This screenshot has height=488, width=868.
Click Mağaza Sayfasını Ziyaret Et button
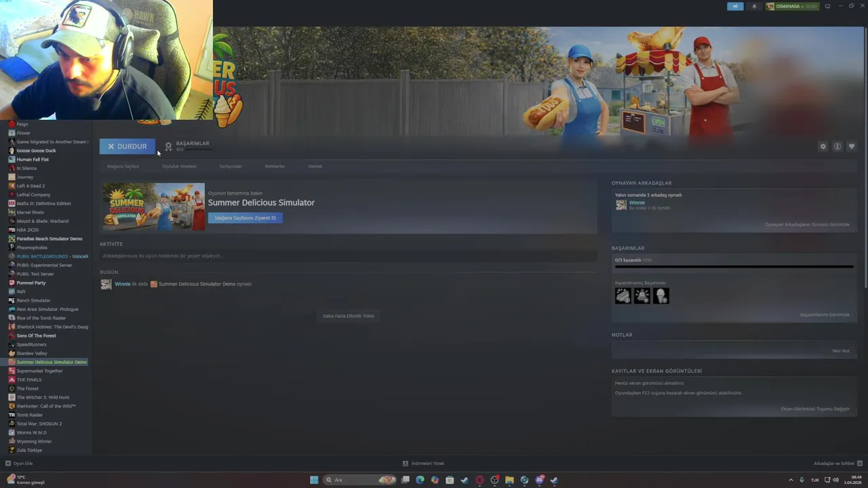point(245,218)
